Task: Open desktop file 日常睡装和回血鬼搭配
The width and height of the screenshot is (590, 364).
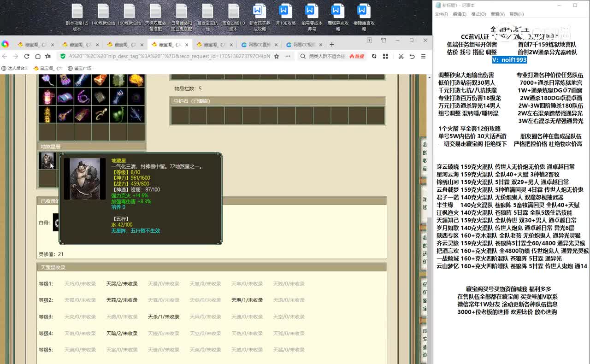Action: 182,18
